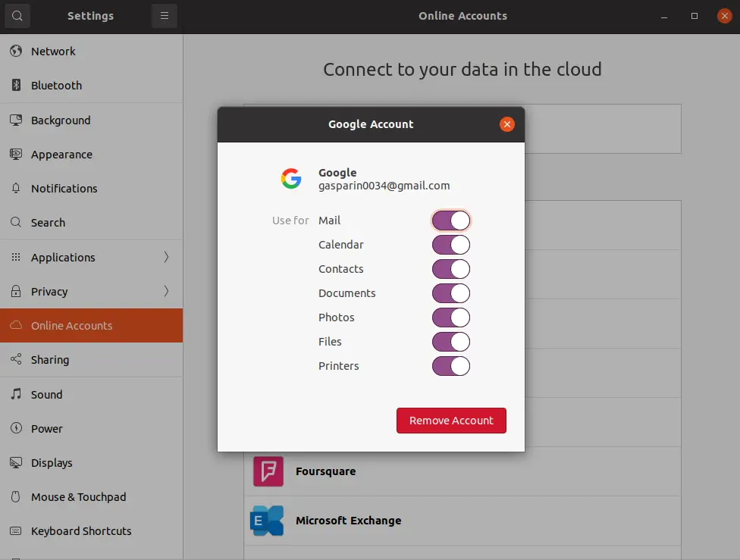Minimize the Settings window
Viewport: 740px width, 560px height.
664,16
